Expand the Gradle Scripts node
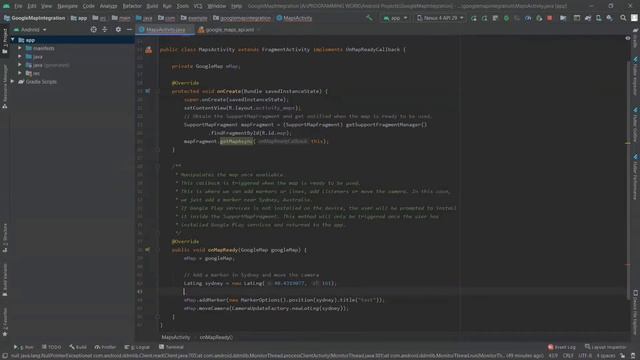640x360 pixels. (12, 82)
